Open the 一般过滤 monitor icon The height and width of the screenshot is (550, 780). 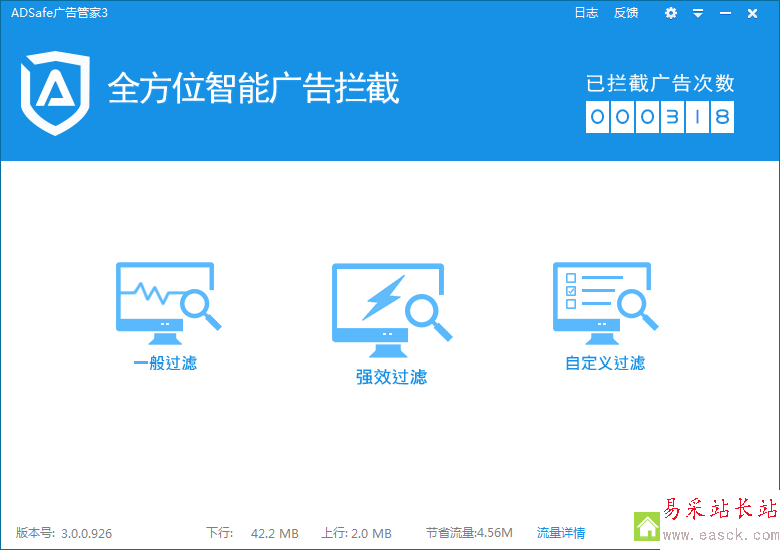[x=168, y=303]
